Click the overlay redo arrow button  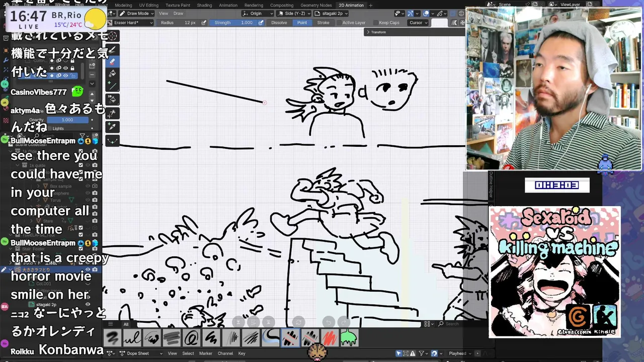point(343,322)
